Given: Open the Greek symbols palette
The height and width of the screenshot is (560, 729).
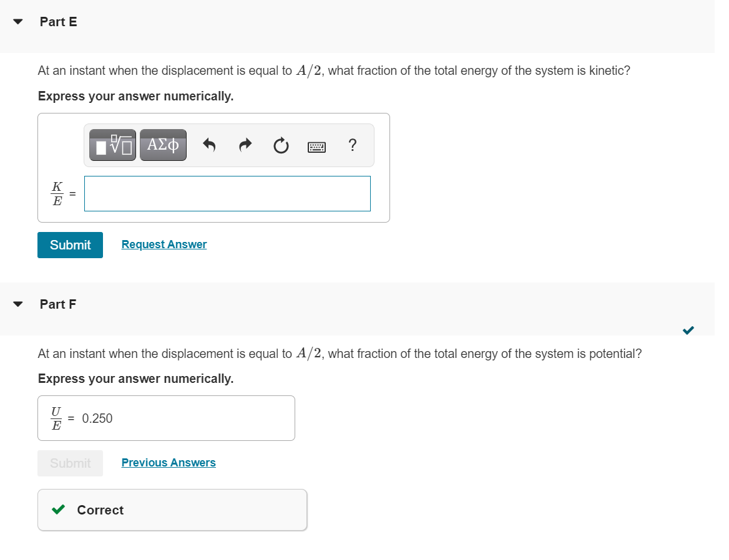Looking at the screenshot, I should pos(163,145).
